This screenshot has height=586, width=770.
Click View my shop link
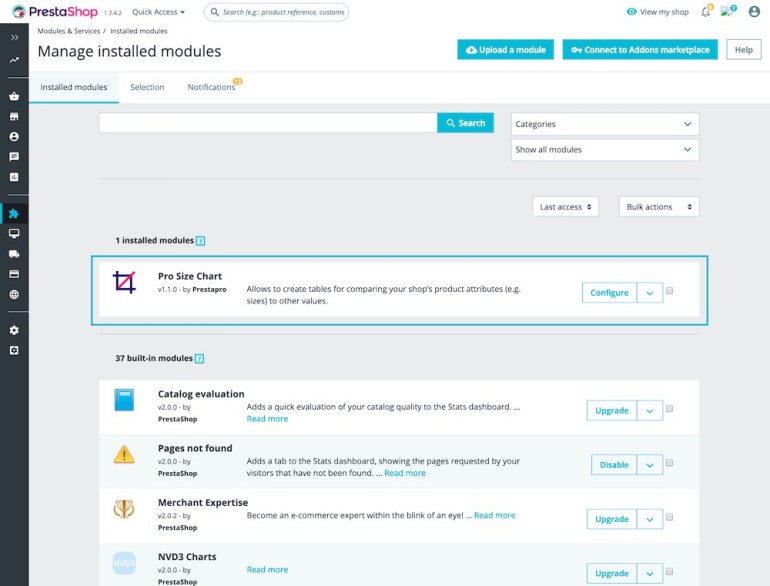[x=658, y=12]
